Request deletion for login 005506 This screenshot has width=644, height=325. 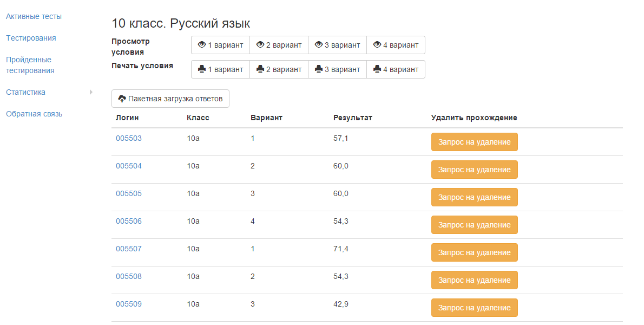coord(474,225)
